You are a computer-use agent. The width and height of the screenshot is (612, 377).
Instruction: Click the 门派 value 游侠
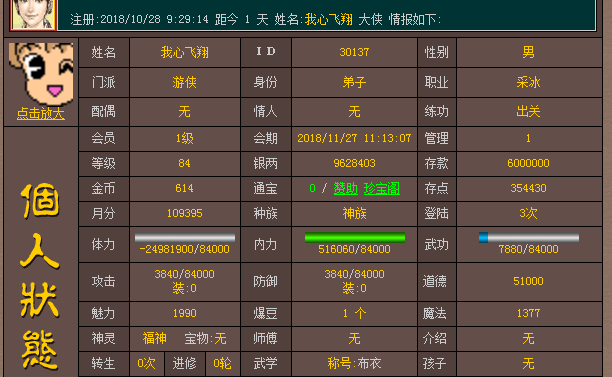185,82
